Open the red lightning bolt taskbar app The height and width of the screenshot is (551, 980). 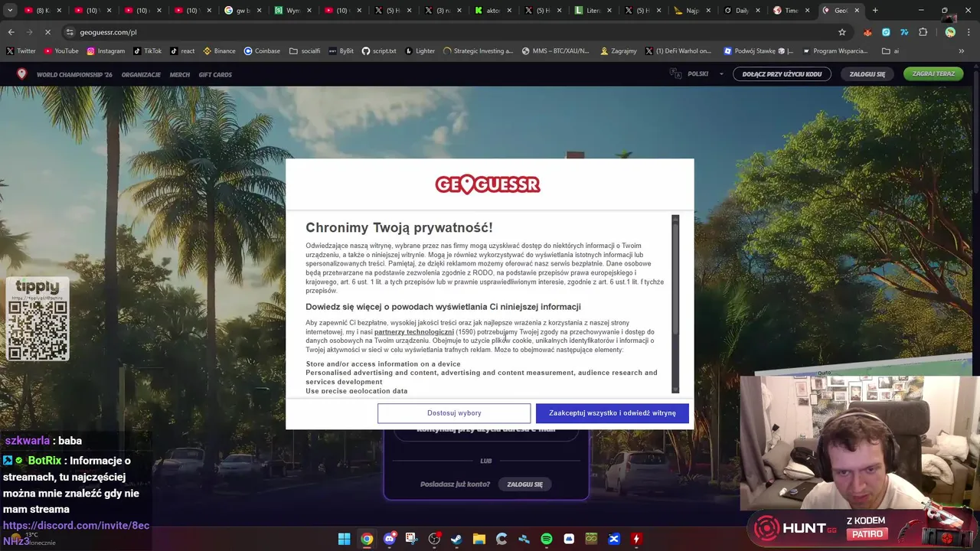(636, 539)
